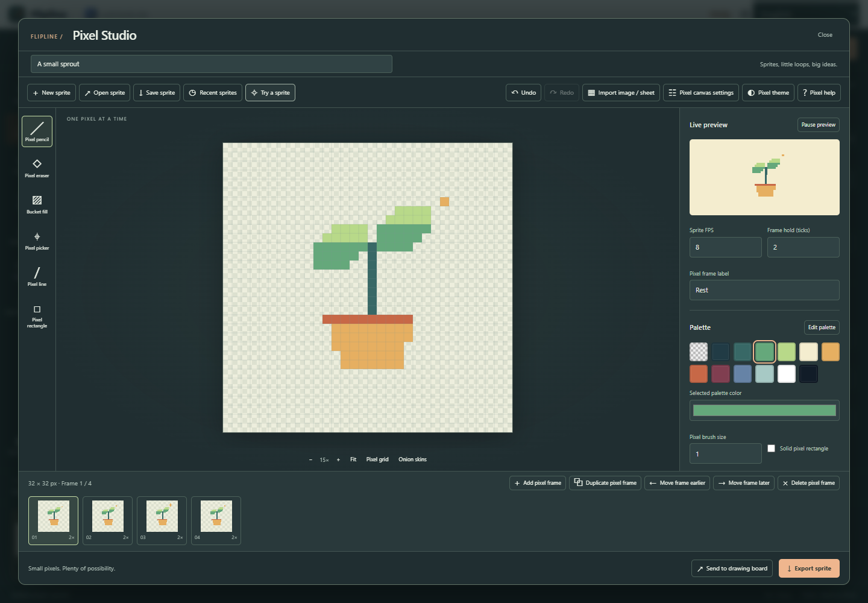Delete the current pixel frame
Image resolution: width=868 pixels, height=603 pixels.
(x=808, y=483)
